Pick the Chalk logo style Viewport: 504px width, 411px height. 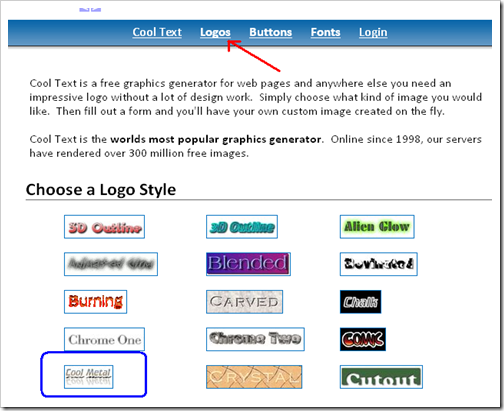[360, 302]
